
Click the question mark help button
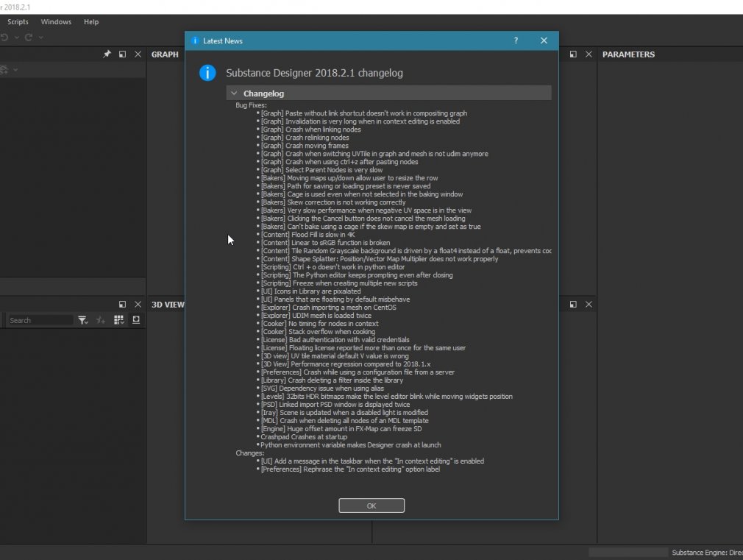point(516,40)
